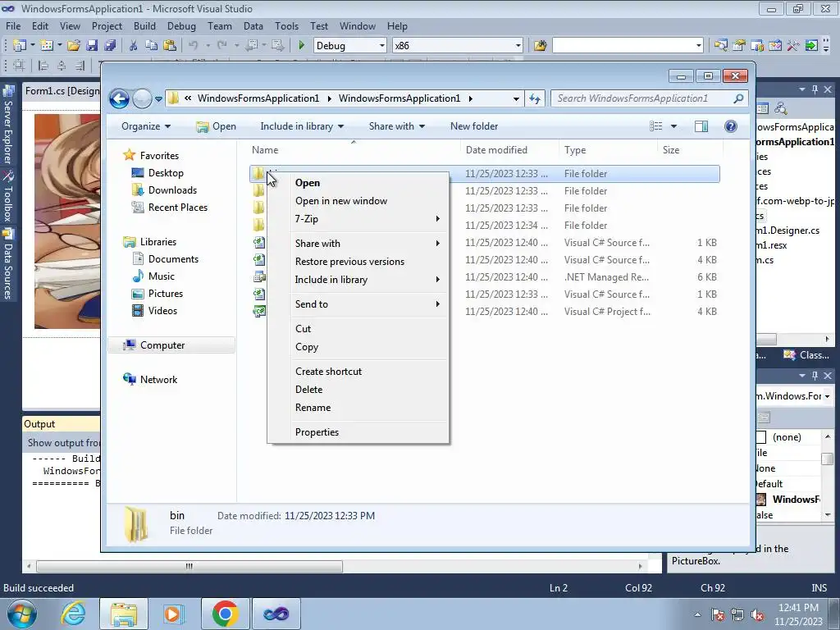
Task: Toggle the Explorer preview pane icon
Action: coord(701,126)
